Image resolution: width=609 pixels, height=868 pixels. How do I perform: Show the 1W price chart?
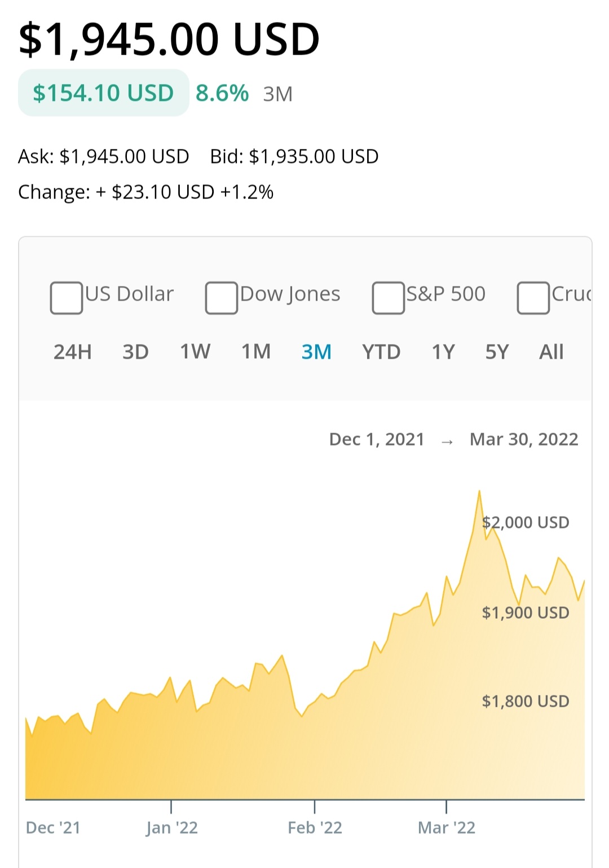[195, 352]
